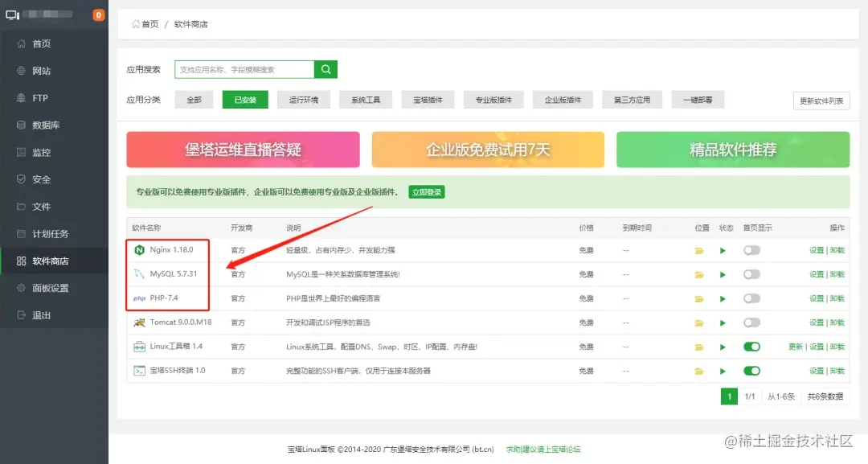868x464 pixels.
Task: Enable homepage display for MySQL
Action: [751, 274]
